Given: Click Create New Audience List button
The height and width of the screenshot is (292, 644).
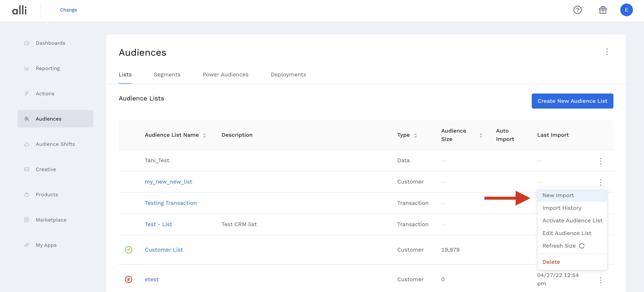Looking at the screenshot, I should (572, 101).
